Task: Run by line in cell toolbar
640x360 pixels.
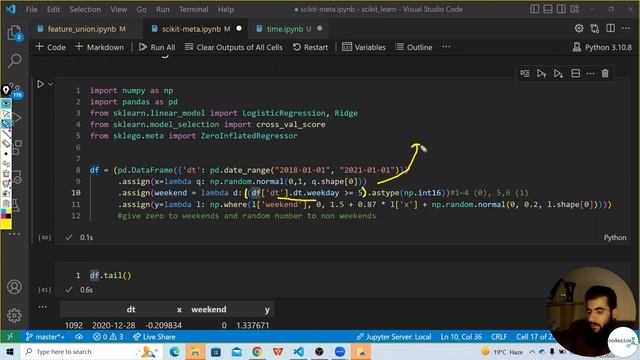Action: [x=525, y=73]
